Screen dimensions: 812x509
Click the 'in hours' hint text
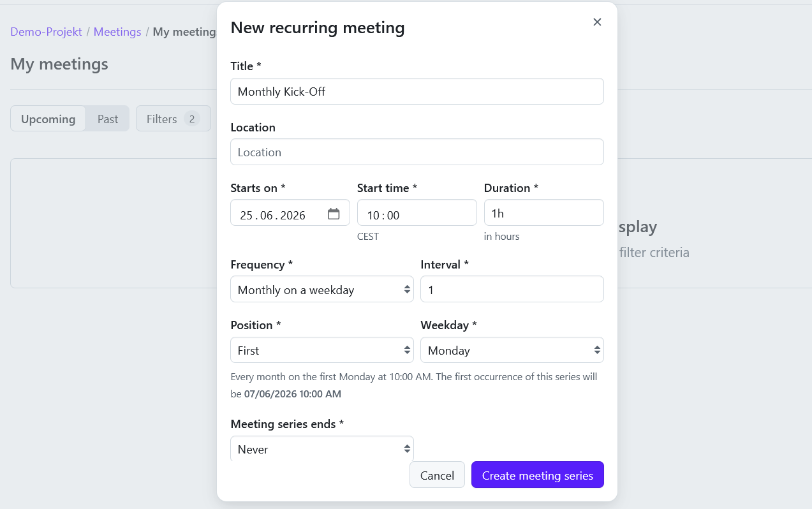click(502, 236)
